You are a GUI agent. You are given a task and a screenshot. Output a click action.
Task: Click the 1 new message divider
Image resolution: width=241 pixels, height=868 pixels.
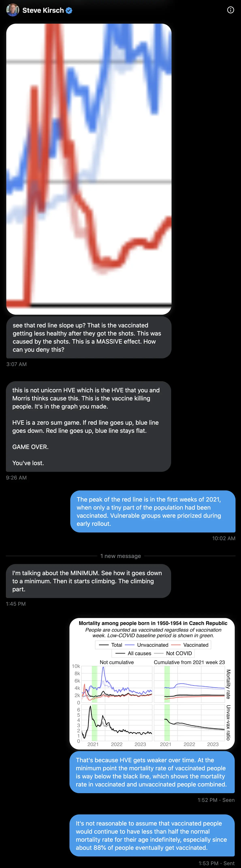[120, 556]
